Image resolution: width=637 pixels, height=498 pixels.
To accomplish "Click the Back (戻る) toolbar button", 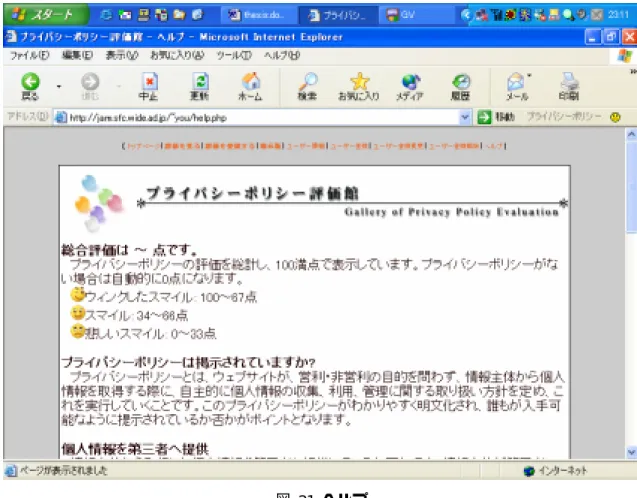I will click(30, 86).
